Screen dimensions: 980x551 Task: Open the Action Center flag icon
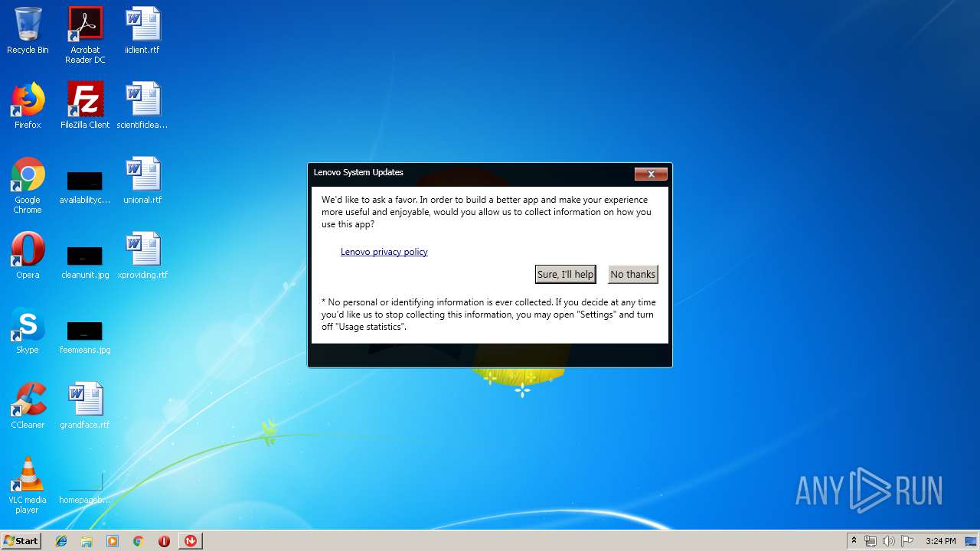pos(907,541)
